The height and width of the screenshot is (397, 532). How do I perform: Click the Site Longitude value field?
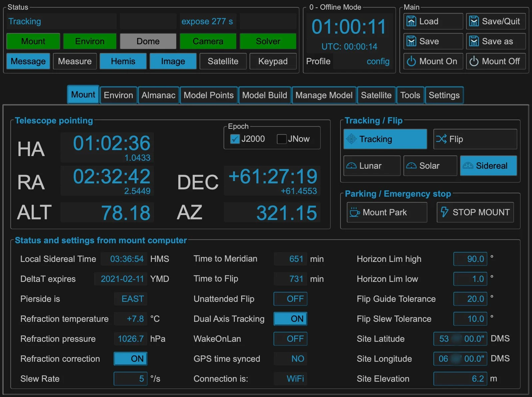(x=460, y=359)
